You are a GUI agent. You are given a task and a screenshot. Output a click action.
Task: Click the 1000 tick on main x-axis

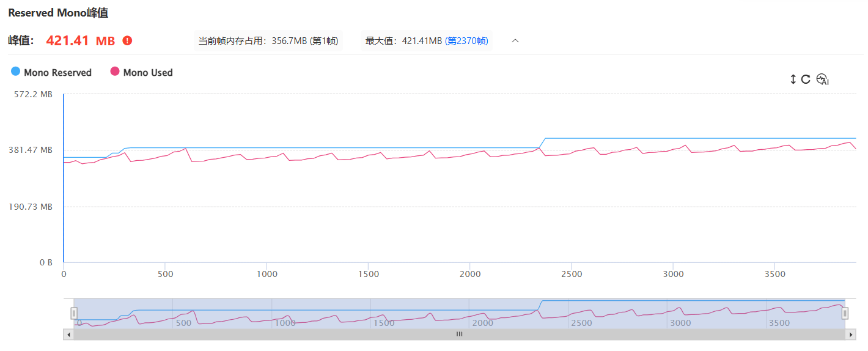[267, 274]
